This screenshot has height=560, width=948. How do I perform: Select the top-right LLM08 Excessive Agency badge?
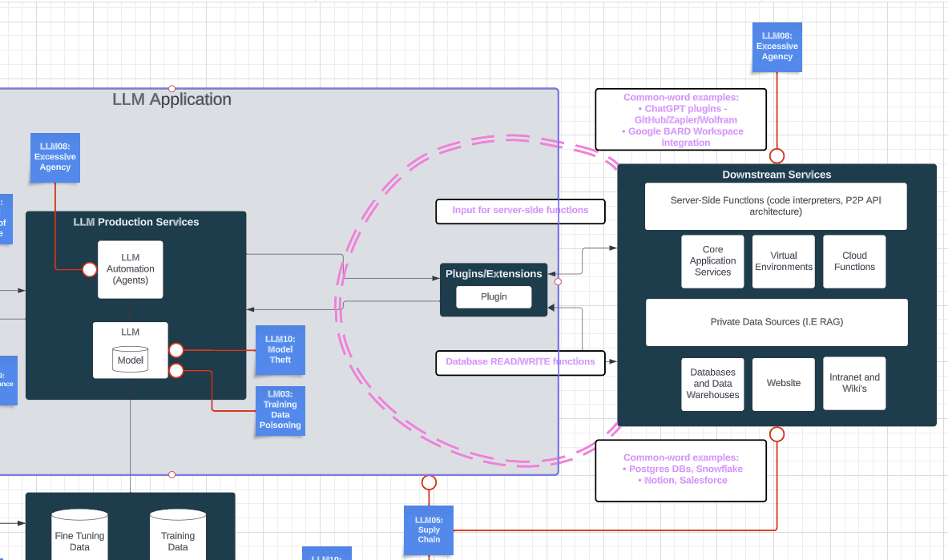(x=777, y=46)
